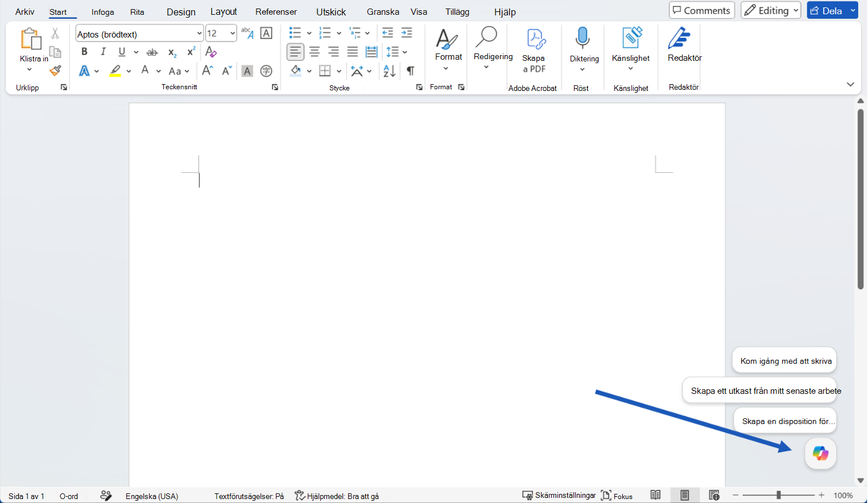868x503 pixels.
Task: Toggle show paragraph marks
Action: coord(410,71)
